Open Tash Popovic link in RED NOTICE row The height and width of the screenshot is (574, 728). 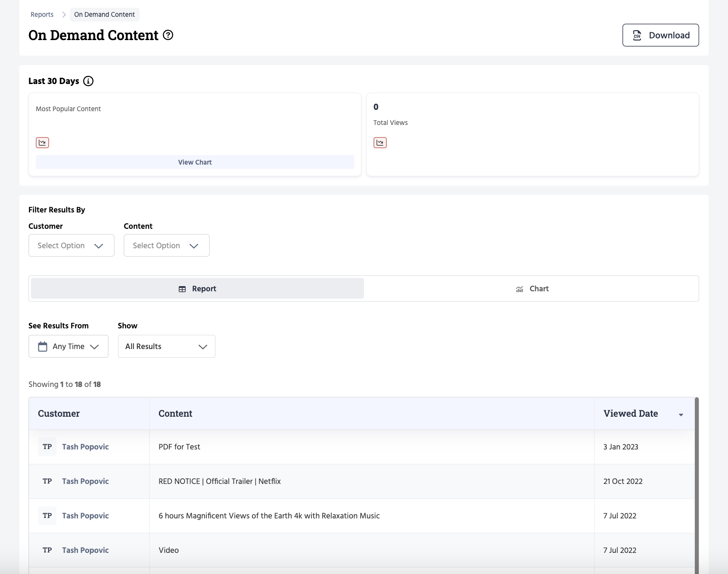click(x=85, y=481)
